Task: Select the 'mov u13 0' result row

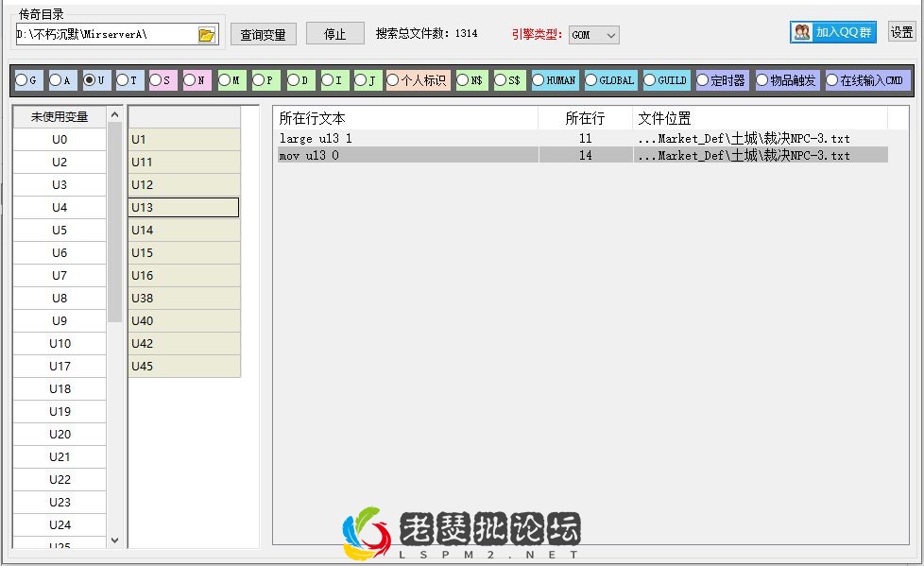Action: 583,156
